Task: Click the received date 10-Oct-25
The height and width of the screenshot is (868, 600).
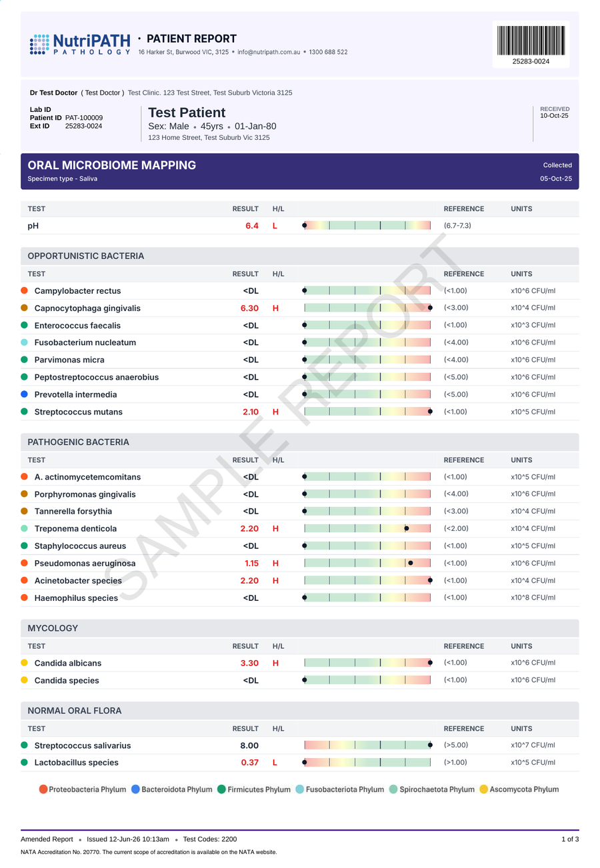Action: pyautogui.click(x=555, y=116)
